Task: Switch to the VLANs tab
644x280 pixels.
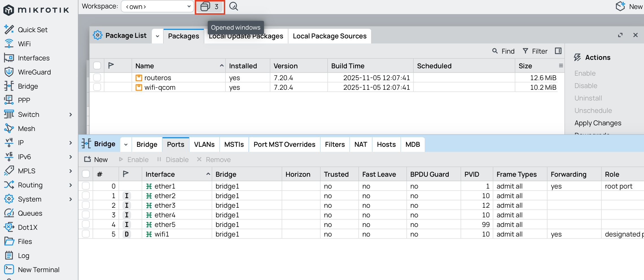Action: coord(204,144)
